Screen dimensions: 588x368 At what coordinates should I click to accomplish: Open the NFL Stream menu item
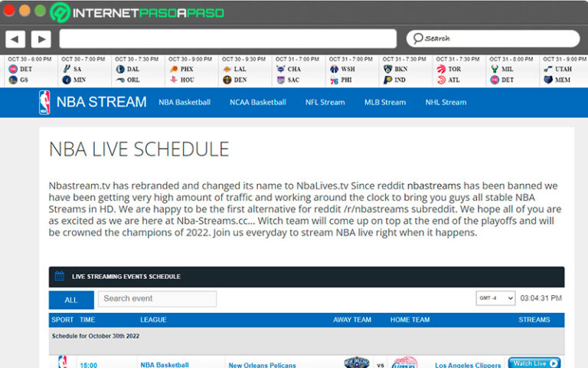point(325,102)
